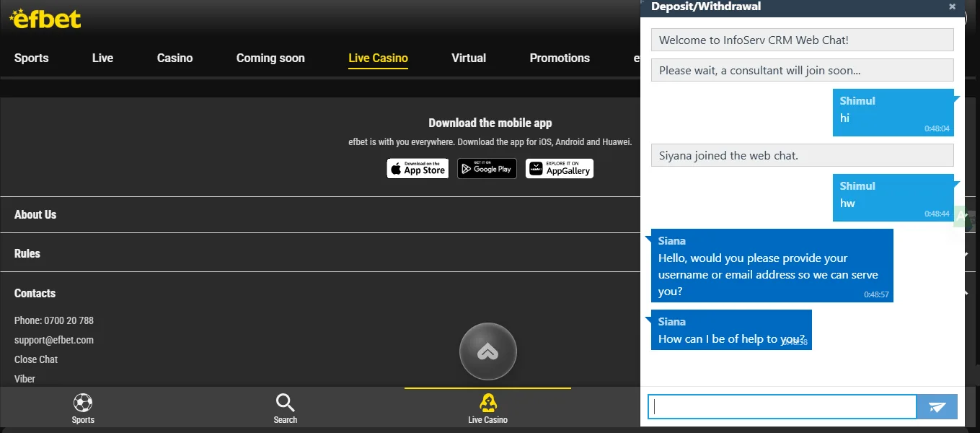
Task: Click the 'Download the mobile app' heading
Action: pyautogui.click(x=490, y=123)
